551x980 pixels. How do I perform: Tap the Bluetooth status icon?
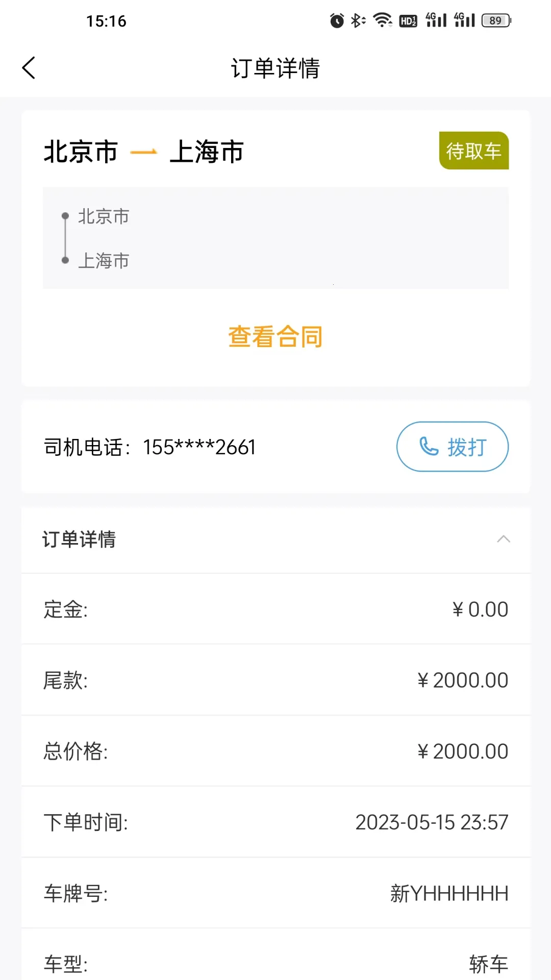358,21
